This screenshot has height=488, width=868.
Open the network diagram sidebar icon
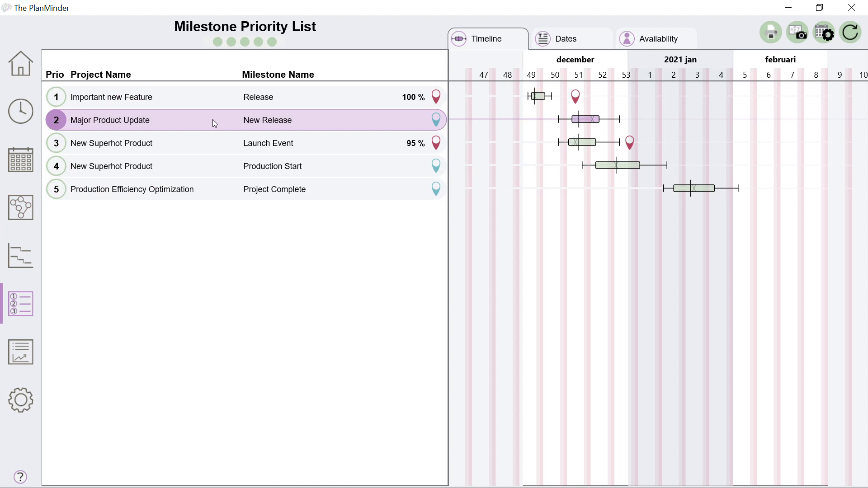click(21, 207)
